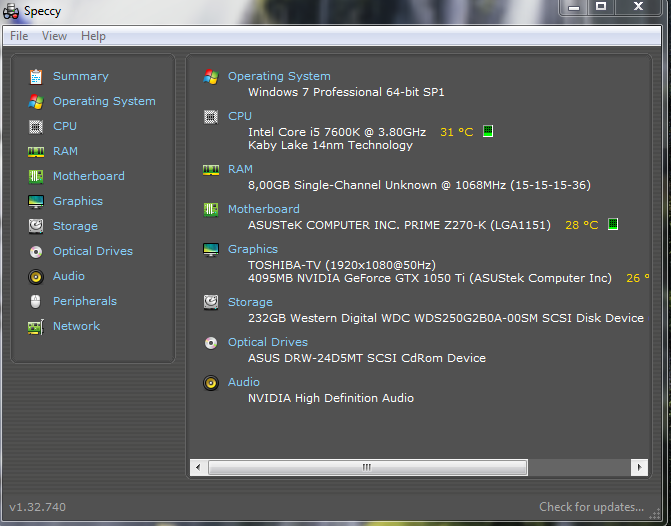Click the Intel Core i5 7600K text
Image resolution: width=671 pixels, height=526 pixels.
[337, 132]
